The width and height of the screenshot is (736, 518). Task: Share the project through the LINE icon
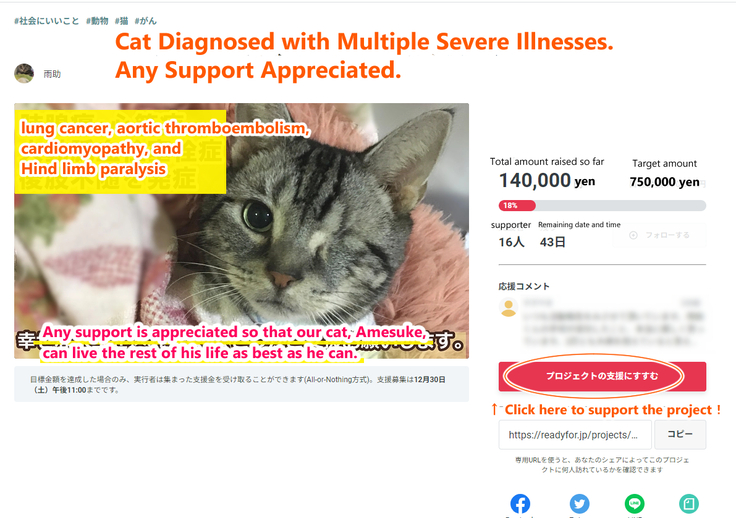(x=634, y=504)
